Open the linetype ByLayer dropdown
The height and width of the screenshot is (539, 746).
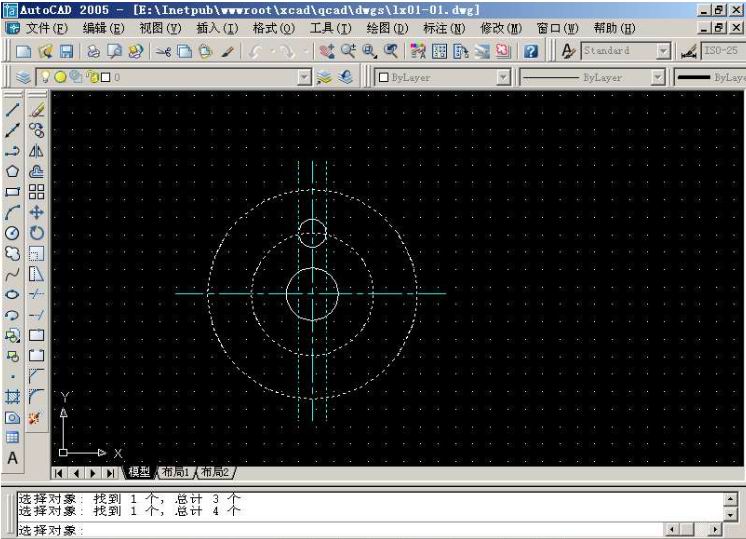(657, 77)
